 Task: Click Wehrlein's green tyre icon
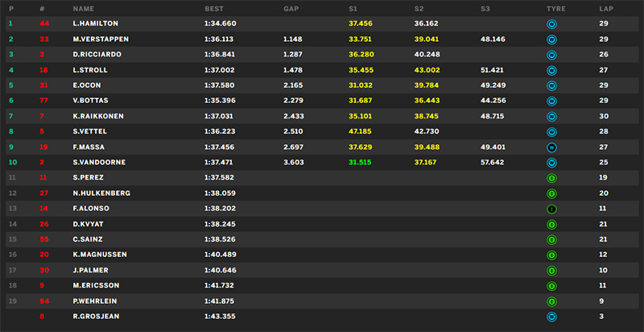click(551, 301)
